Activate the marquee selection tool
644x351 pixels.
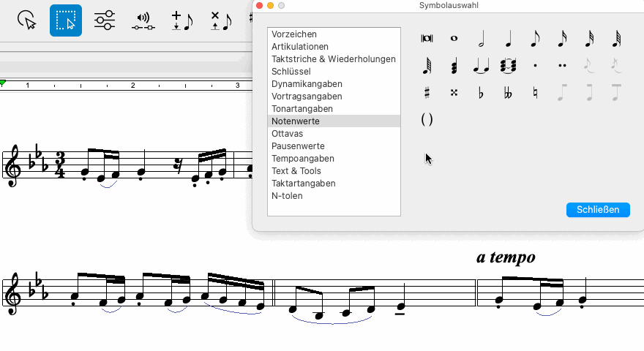coord(66,20)
